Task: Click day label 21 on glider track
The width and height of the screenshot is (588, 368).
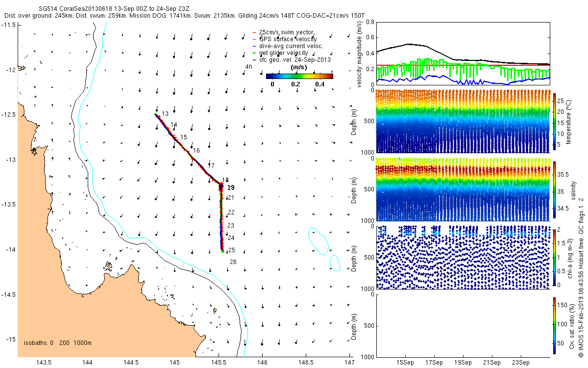Action: point(231,198)
